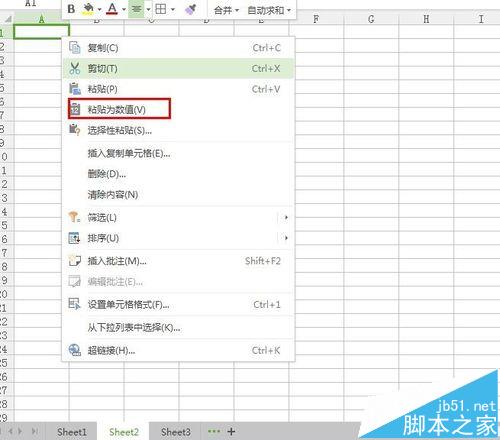Open 设置单元格格式(F)... format cells
Viewport: 500px width, 440px height.
178,305
